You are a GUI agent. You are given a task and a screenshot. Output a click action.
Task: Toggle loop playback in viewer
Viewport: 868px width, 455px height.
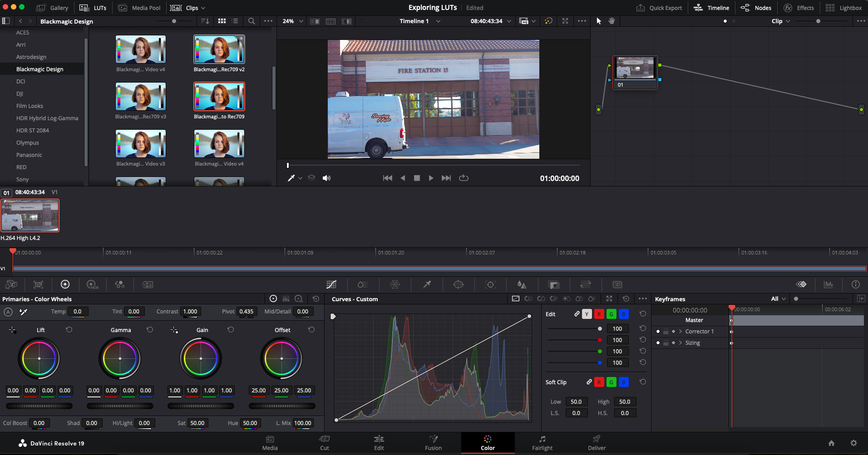tap(464, 178)
